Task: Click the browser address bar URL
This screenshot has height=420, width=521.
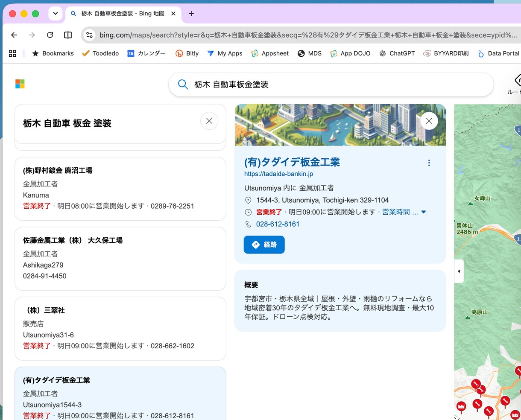Action: pos(307,35)
